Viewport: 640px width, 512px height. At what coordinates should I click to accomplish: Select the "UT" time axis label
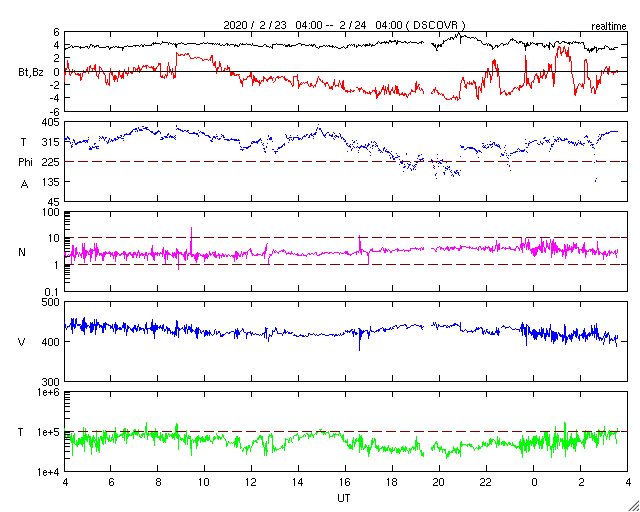pos(343,499)
